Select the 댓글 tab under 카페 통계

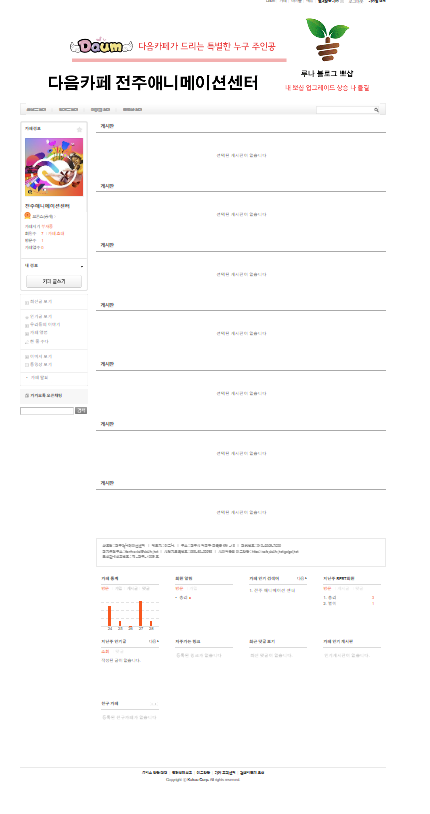[146, 589]
